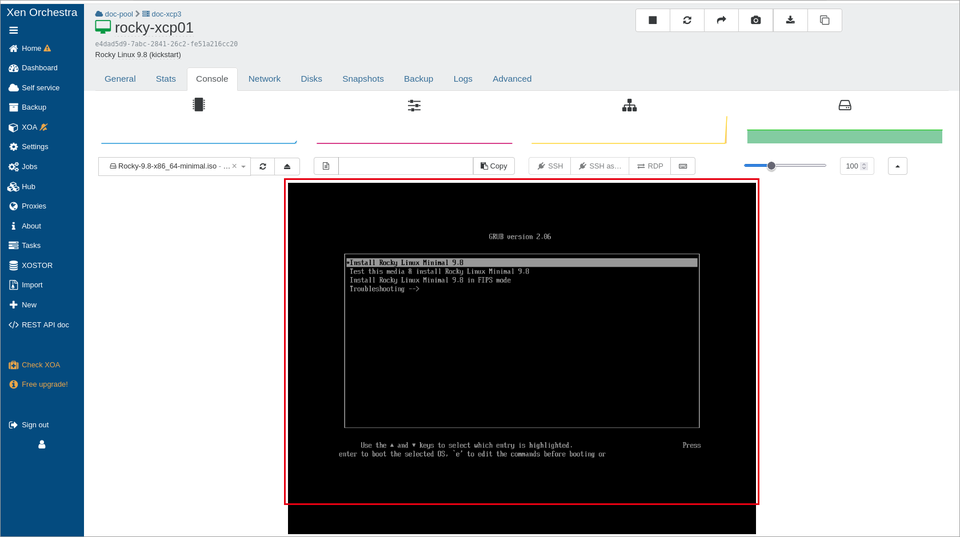
Task: Collapse the toolbar with up arrow
Action: pos(898,167)
